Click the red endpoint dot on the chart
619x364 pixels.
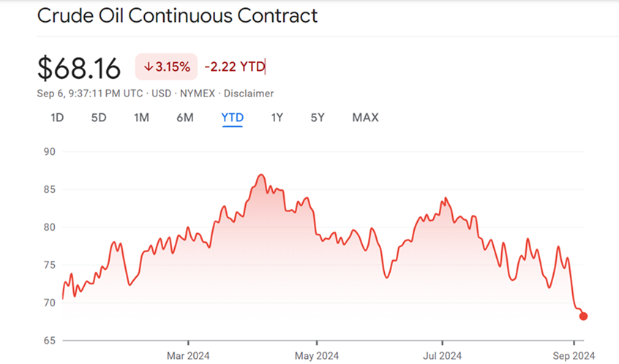pos(583,316)
